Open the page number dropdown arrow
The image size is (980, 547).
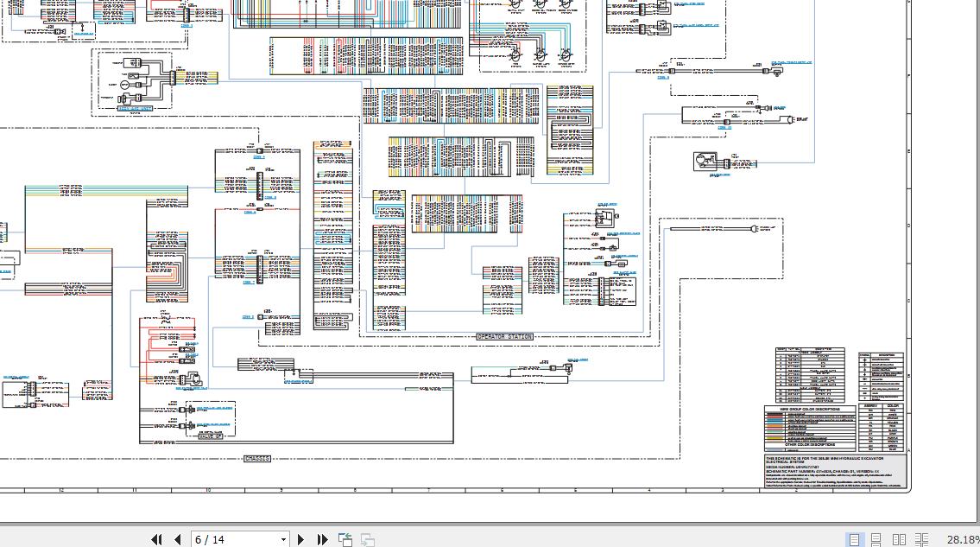pos(283,539)
